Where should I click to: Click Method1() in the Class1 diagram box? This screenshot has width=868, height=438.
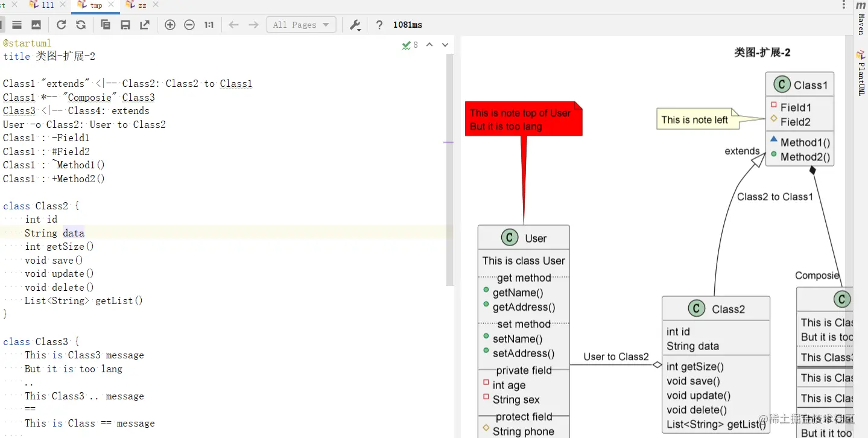[805, 142]
